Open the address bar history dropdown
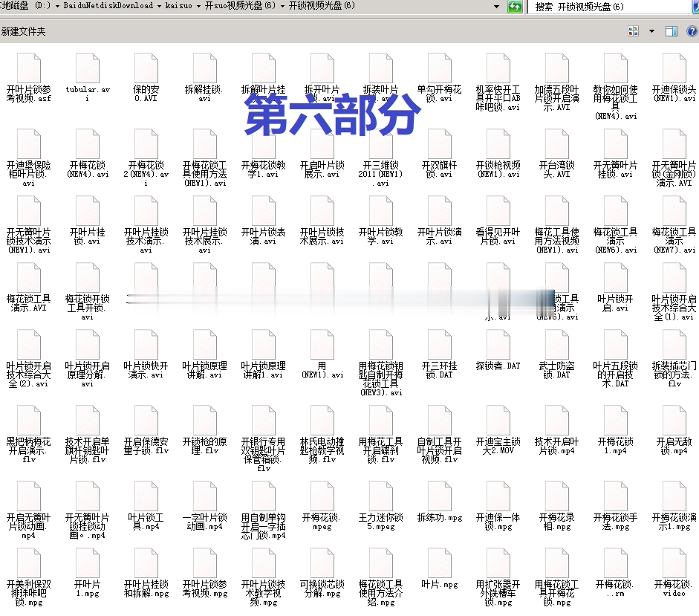Screen dimensions: 699x616 (x=497, y=6)
